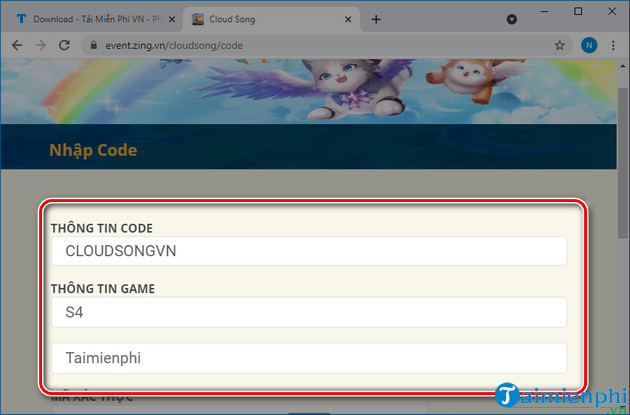Select the Cloud Song tab
The width and height of the screenshot is (630, 415).
coord(271,19)
